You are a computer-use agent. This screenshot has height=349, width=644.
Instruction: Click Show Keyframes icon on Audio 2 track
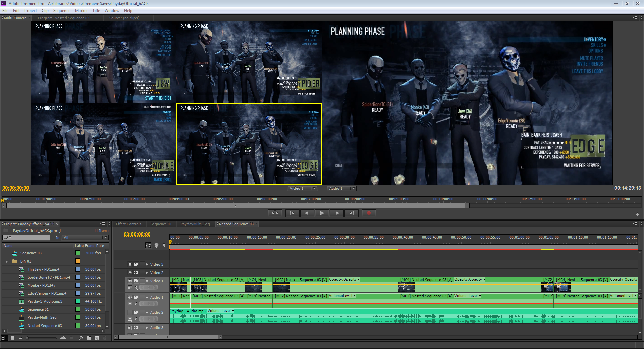tap(136, 319)
